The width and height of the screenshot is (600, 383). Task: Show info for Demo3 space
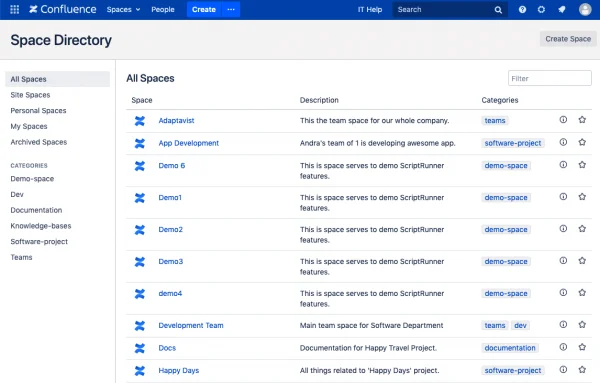563,261
